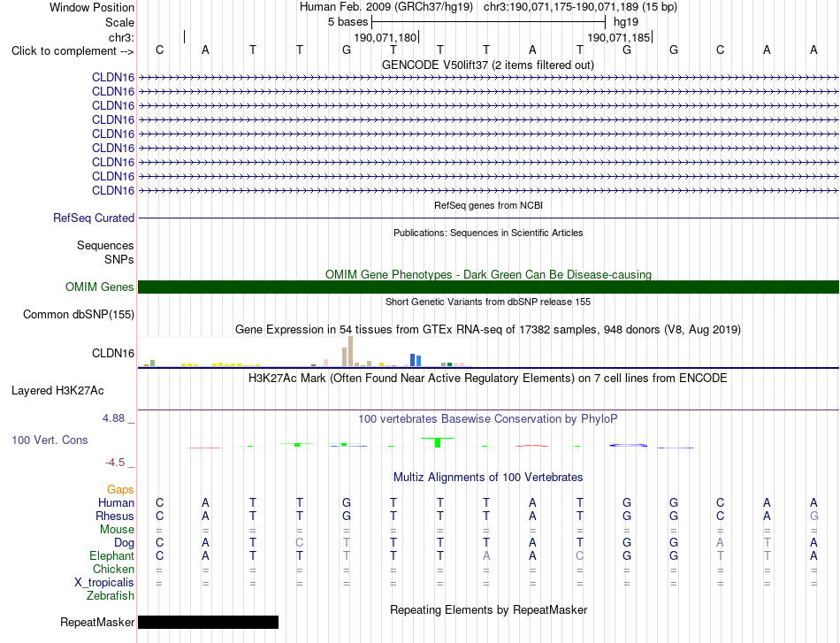Click the H3K27Ac Mark track title
This screenshot has height=643, width=840.
click(x=487, y=379)
